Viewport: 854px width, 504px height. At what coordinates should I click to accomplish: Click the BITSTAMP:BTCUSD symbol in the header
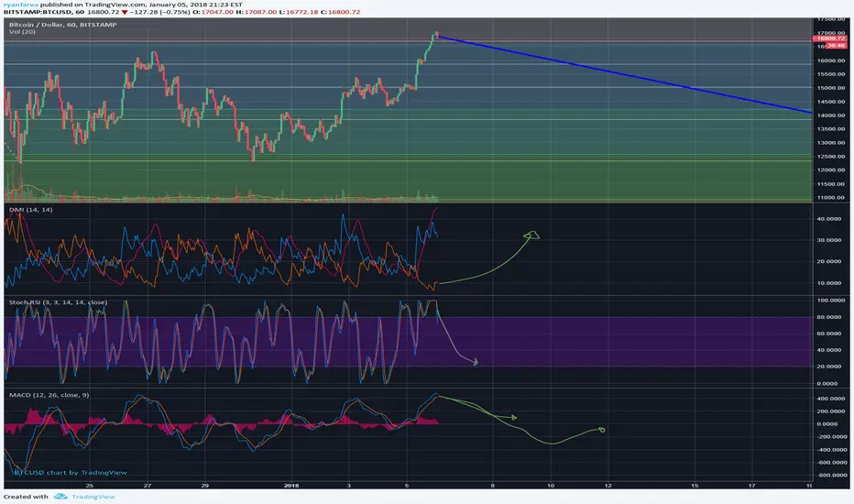point(38,11)
